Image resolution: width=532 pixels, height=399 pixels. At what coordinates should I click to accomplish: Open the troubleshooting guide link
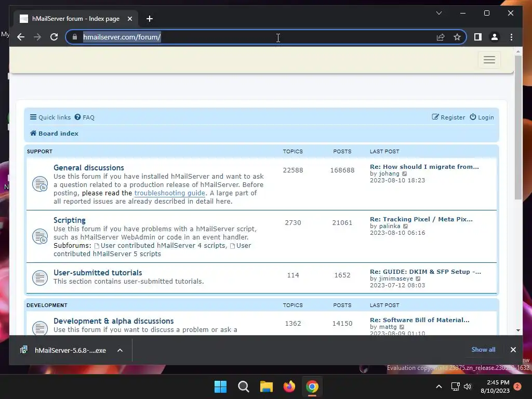tap(170, 193)
